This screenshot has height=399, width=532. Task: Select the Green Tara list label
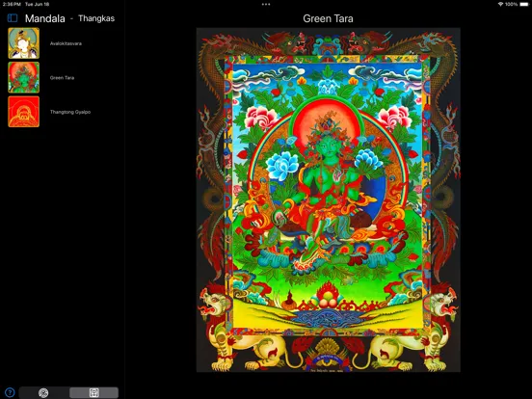(x=62, y=78)
